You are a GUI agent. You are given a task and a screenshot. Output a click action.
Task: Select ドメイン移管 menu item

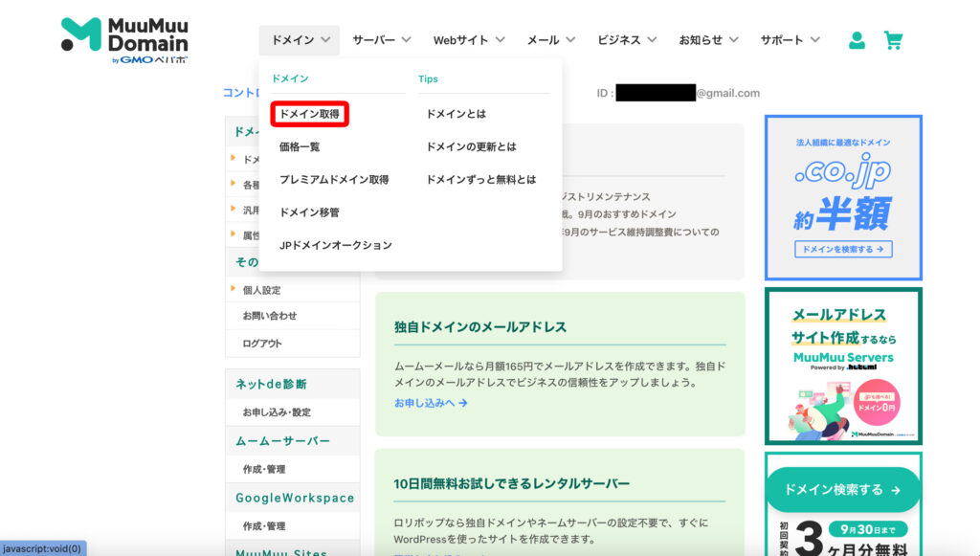click(309, 212)
